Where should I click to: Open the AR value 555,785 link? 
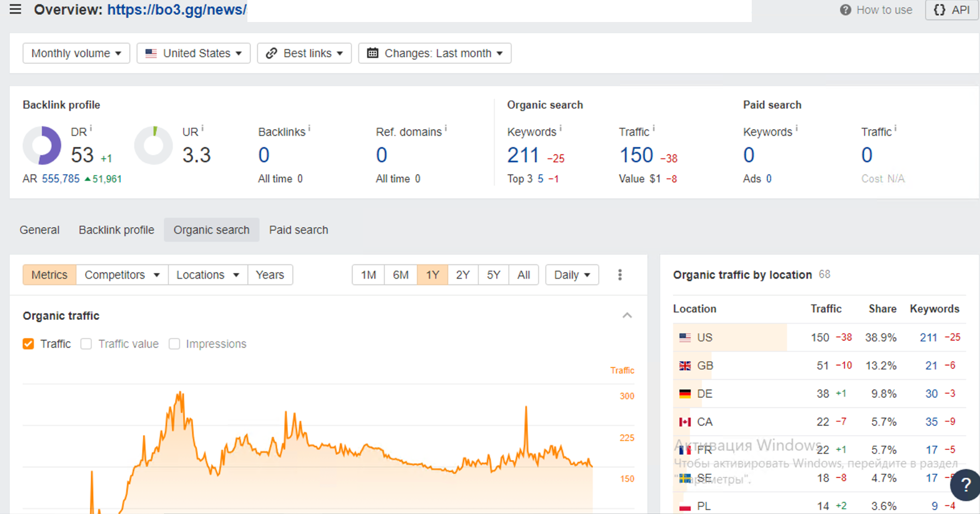61,179
